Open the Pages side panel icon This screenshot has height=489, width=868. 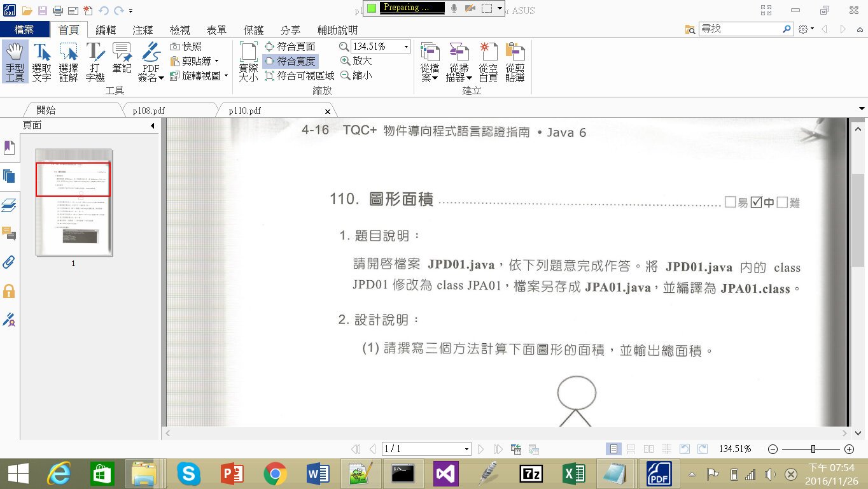(x=9, y=176)
